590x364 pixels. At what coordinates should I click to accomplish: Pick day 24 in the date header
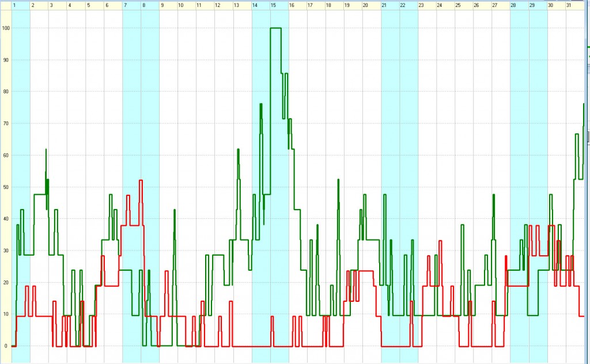pos(445,5)
